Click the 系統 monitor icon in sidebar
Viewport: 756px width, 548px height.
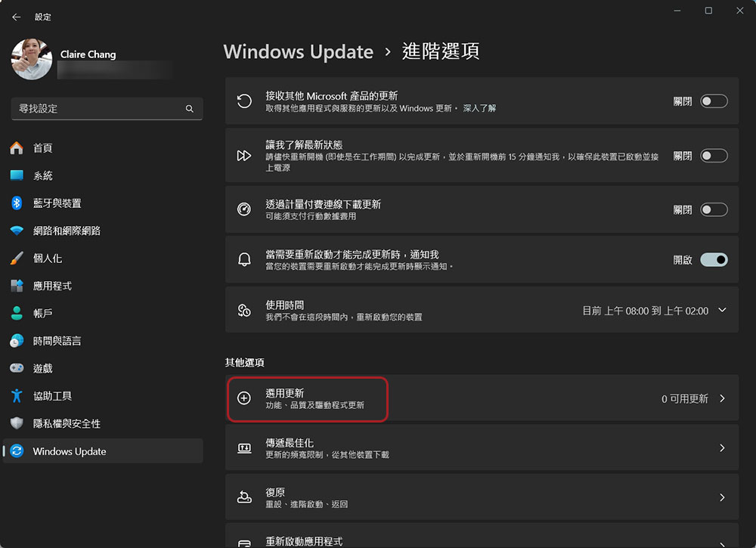[x=17, y=175]
